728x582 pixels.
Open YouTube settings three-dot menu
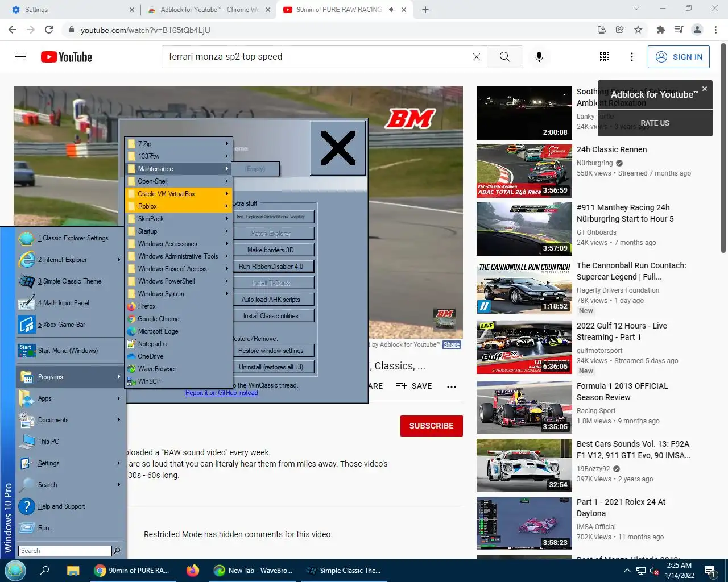632,57
